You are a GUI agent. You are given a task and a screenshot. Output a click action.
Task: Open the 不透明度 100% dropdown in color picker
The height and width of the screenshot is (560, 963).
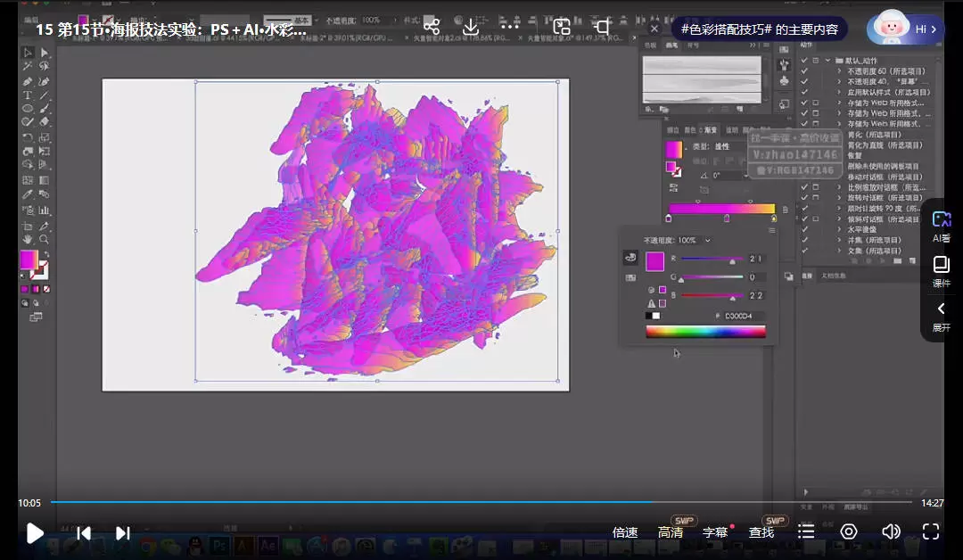(707, 241)
